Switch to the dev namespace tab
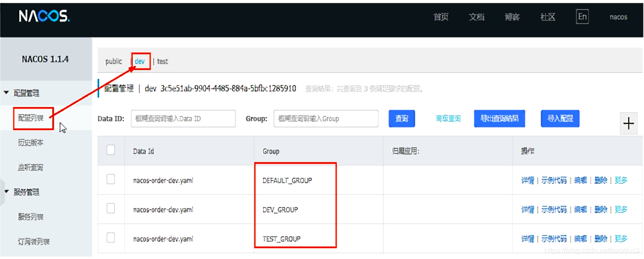The height and width of the screenshot is (259, 644). 140,61
